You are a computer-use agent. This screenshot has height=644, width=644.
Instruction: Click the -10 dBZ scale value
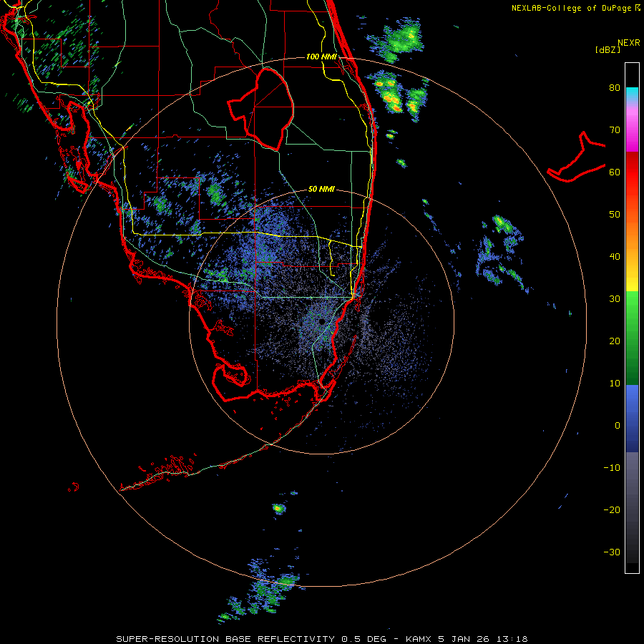[612, 468]
